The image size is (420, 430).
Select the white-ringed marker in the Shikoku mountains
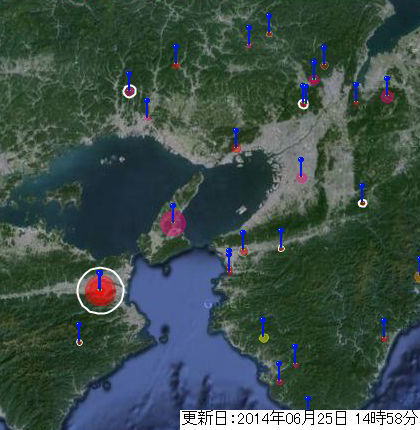[x=79, y=342]
